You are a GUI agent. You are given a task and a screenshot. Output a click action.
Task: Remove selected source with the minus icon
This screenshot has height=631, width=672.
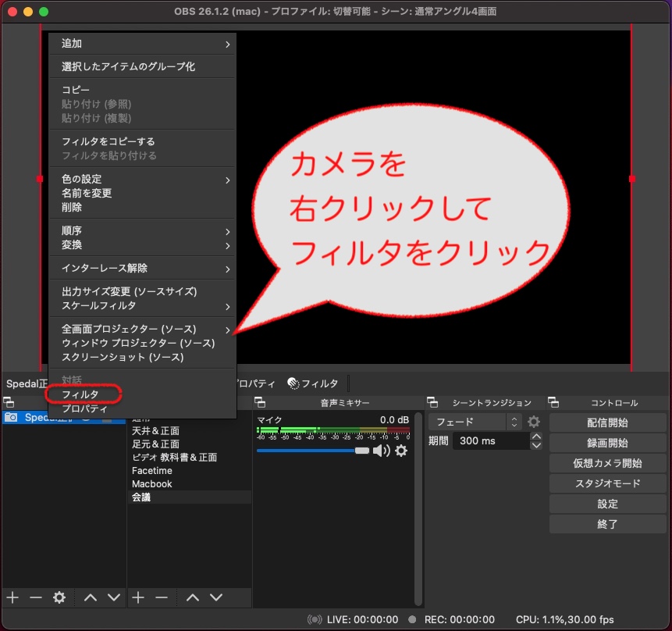(x=35, y=597)
